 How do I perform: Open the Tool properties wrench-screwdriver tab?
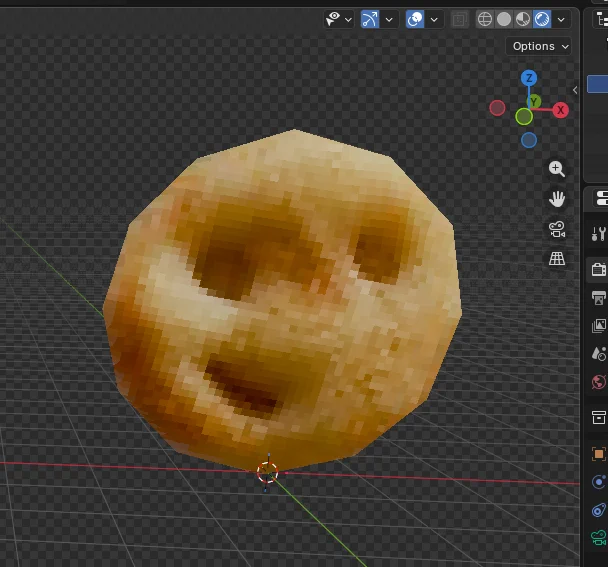tap(598, 234)
